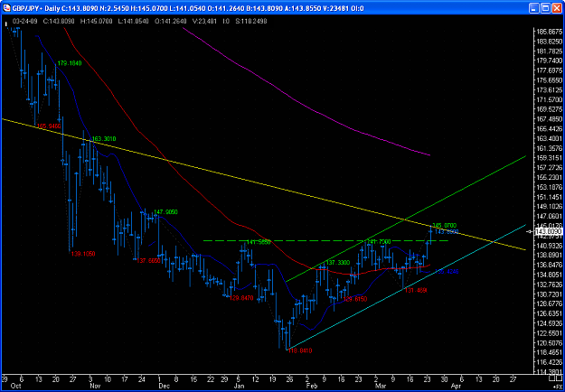Click the date 03-24-09 in the info bar
Image resolution: width=565 pixels, height=392 pixels.
[24, 22]
